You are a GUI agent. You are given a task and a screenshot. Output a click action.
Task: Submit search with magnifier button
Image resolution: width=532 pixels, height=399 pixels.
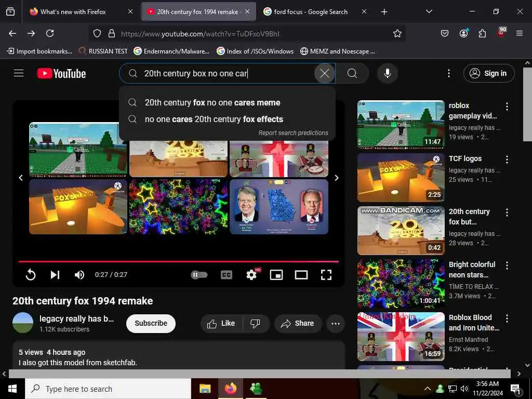(x=352, y=73)
